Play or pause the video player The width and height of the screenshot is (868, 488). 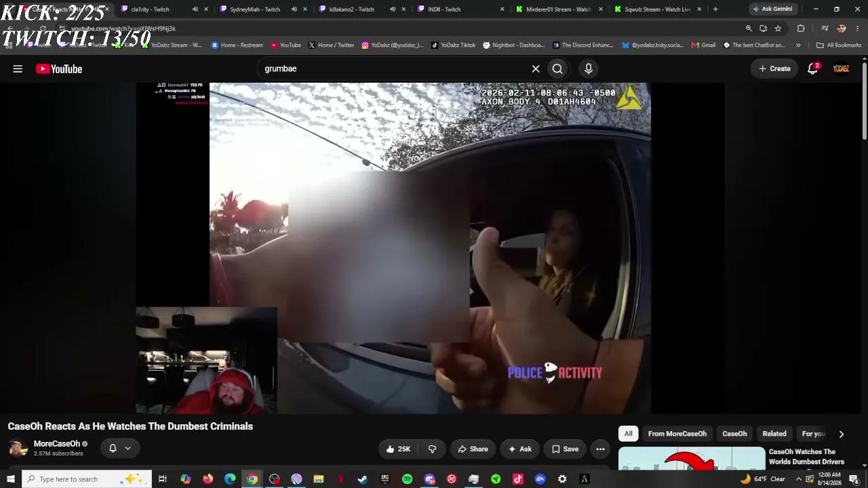[x=430, y=248]
